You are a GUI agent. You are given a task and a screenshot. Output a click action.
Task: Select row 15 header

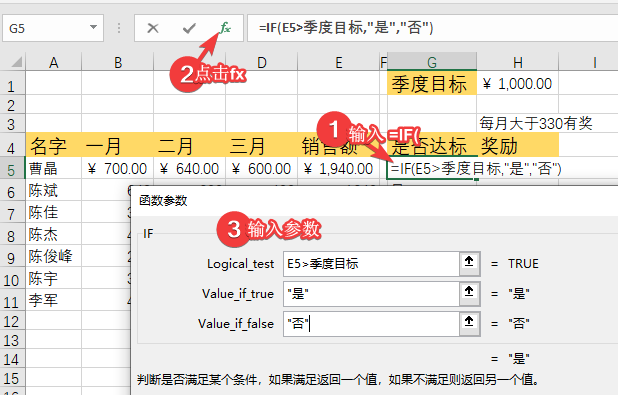tap(12, 378)
